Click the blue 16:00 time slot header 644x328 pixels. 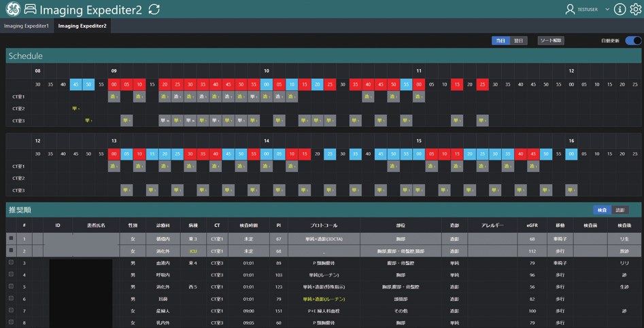point(571,154)
